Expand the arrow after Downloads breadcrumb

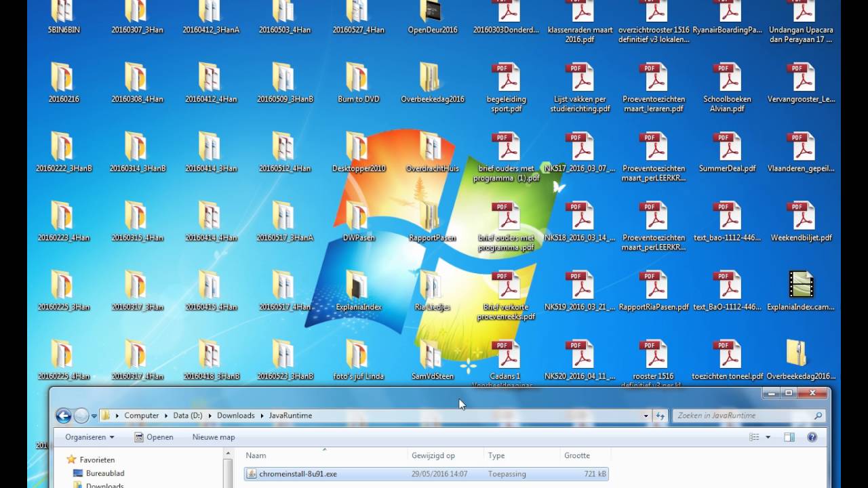[262, 415]
